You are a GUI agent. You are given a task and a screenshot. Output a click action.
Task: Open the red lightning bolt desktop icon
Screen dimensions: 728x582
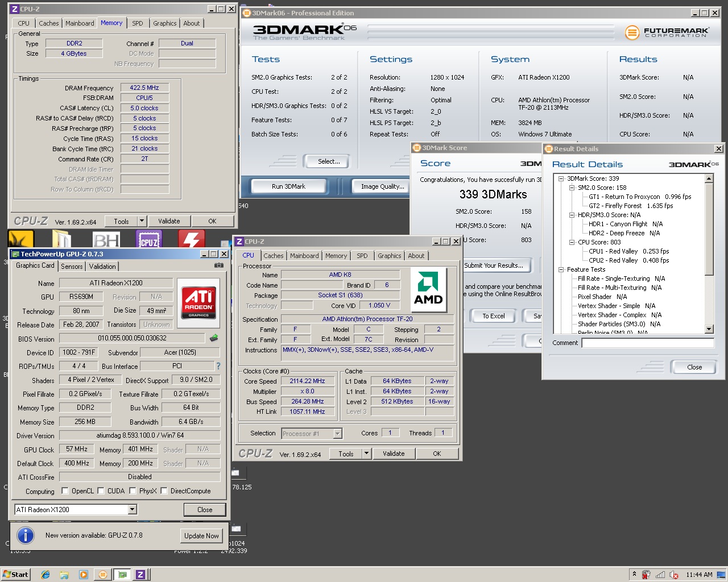pos(192,239)
